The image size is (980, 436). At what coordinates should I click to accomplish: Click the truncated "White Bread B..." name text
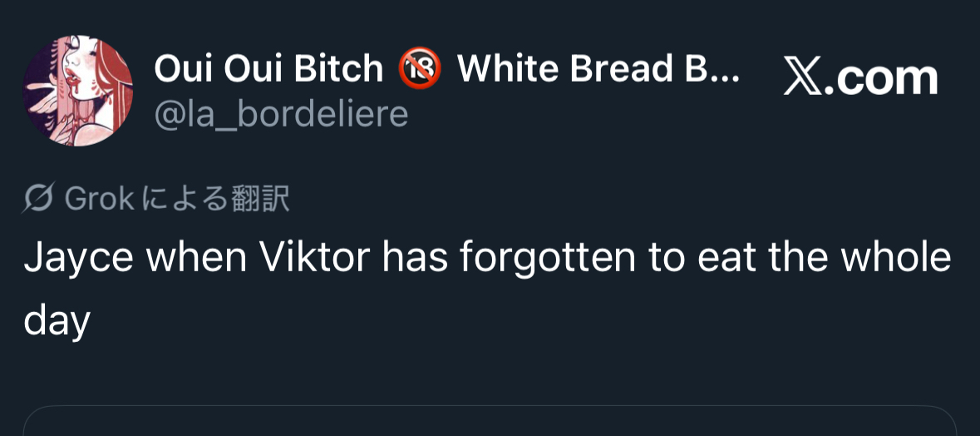[598, 69]
